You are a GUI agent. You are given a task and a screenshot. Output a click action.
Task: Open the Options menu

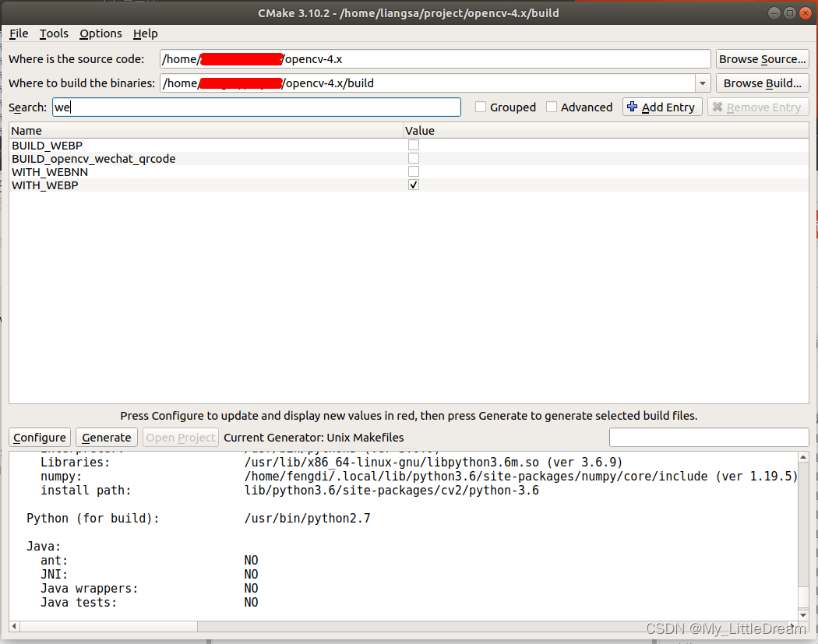pos(100,33)
